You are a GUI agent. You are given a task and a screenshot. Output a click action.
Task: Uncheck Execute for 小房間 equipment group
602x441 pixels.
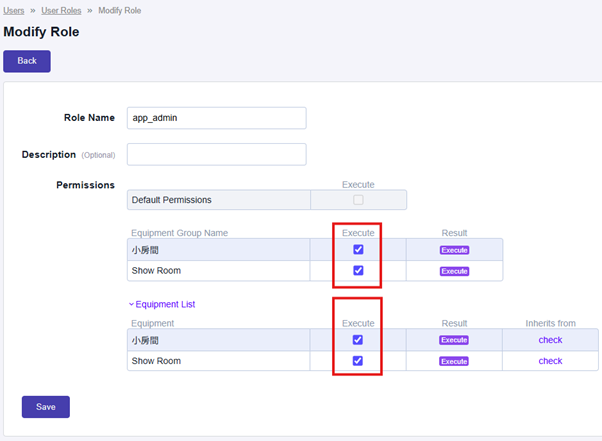pyautogui.click(x=358, y=250)
